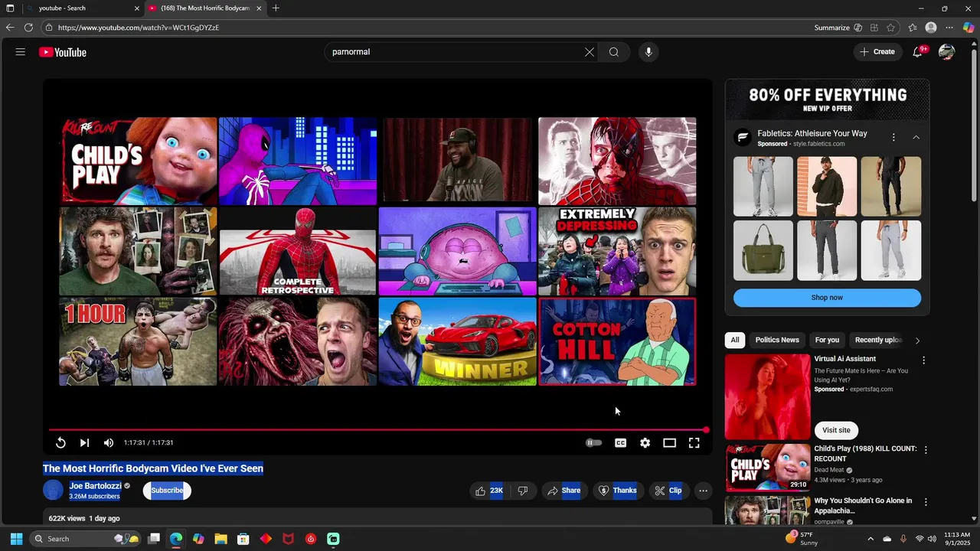Collapse the Fabletics ad panel chevron
This screenshot has height=551, width=980.
click(916, 137)
